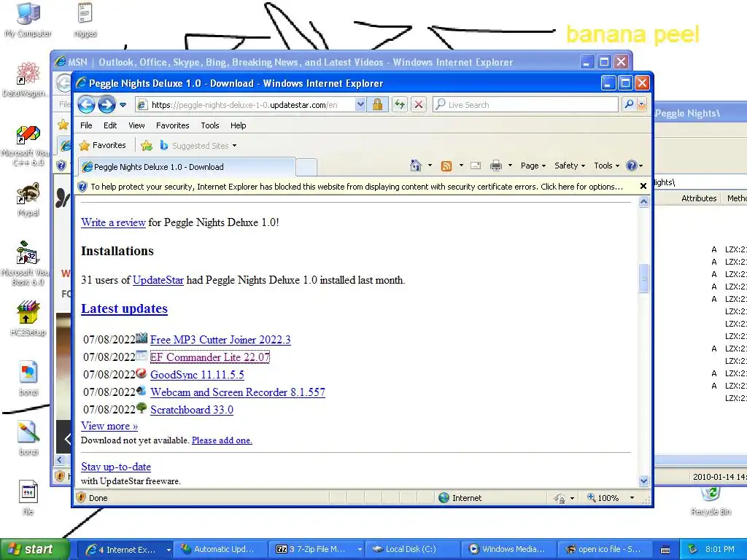Go back with the IE Back arrow
Image resolution: width=747 pixels, height=560 pixels.
click(86, 104)
